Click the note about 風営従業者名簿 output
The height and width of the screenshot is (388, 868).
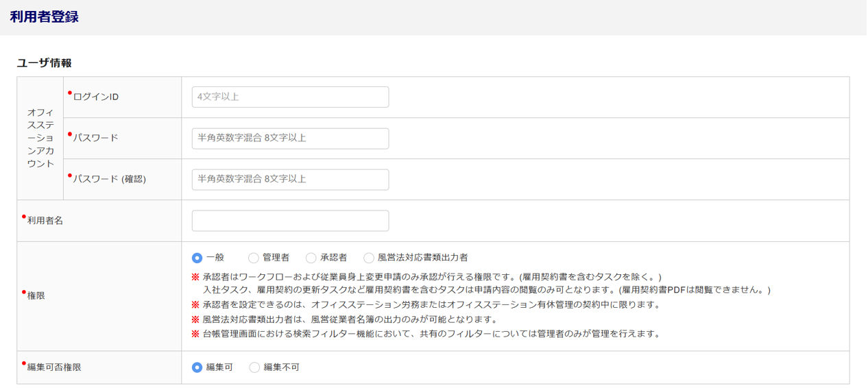(350, 319)
